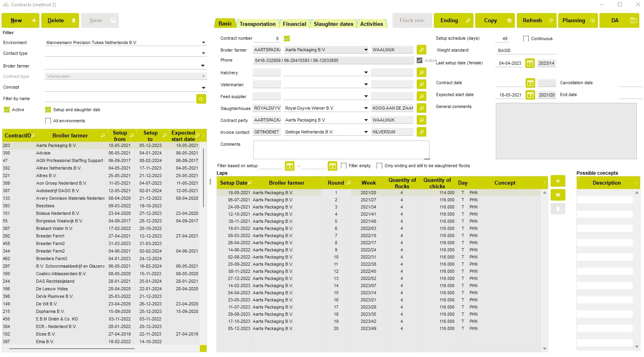Click the refresh icon next to Filter by name
The width and height of the screenshot is (644, 357).
point(201,99)
